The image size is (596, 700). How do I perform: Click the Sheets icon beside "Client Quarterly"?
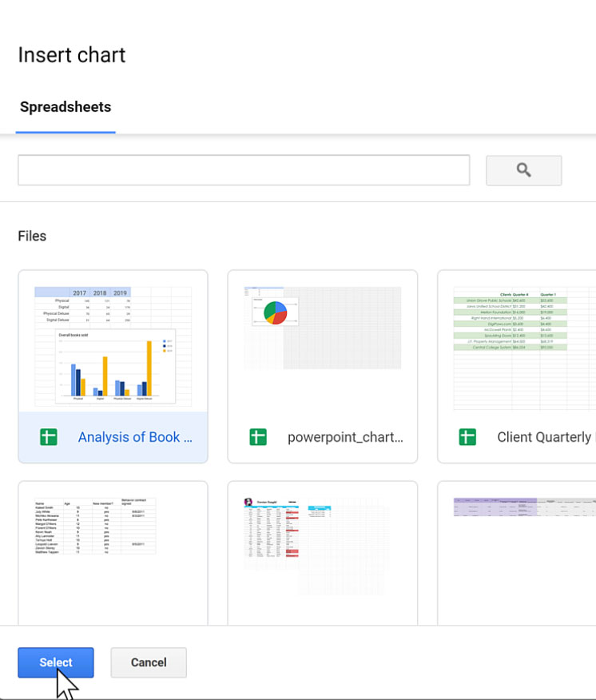(467, 437)
